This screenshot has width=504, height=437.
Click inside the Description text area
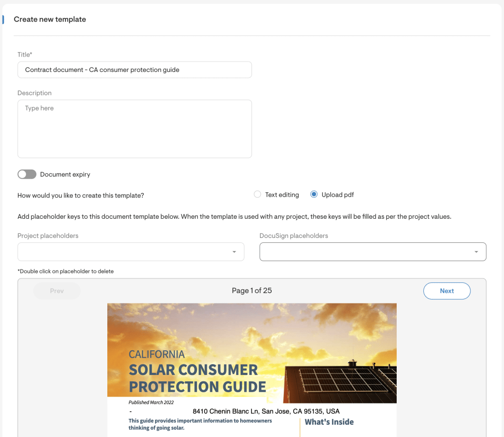[134, 128]
